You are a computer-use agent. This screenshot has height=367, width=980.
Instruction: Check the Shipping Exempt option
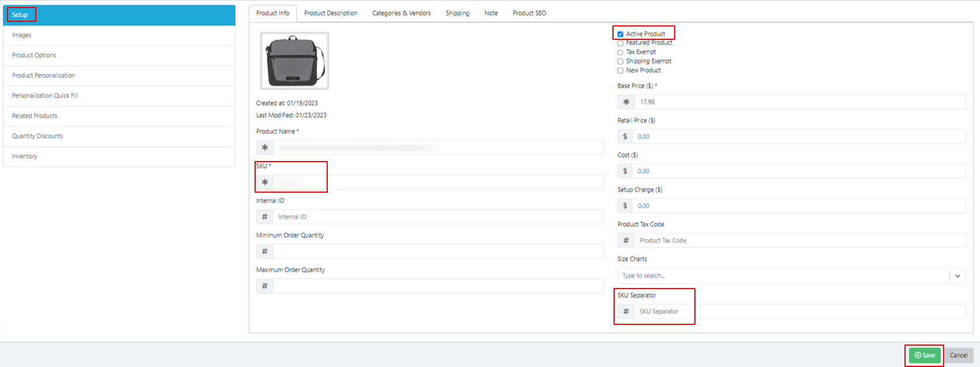click(x=620, y=62)
